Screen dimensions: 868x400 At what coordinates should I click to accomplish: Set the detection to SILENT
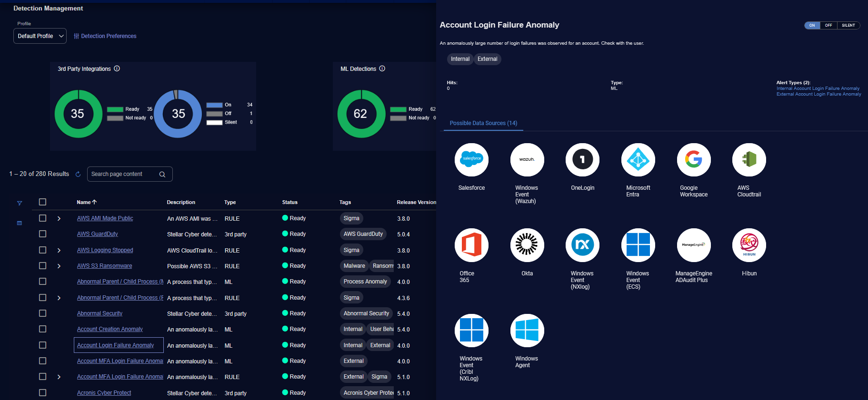point(848,25)
